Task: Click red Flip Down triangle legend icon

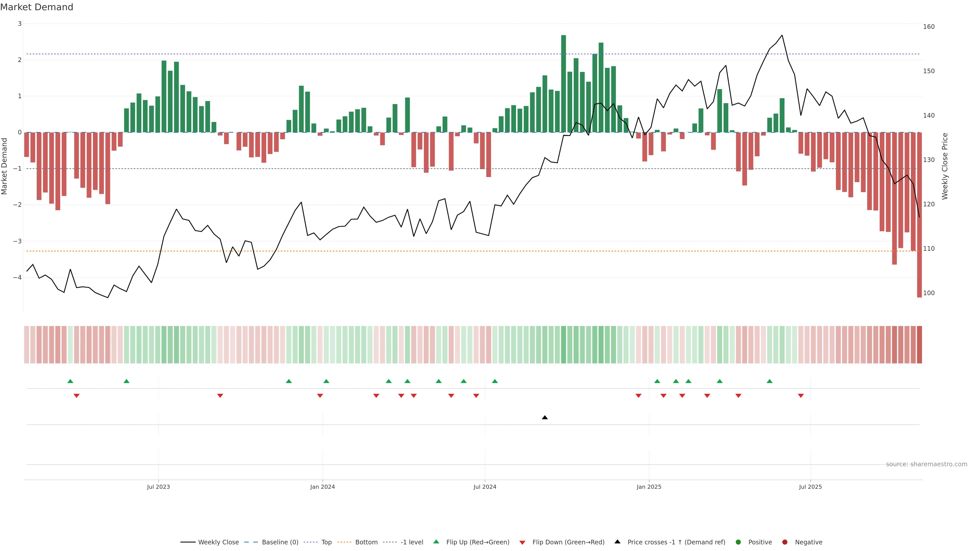Action: pos(522,542)
